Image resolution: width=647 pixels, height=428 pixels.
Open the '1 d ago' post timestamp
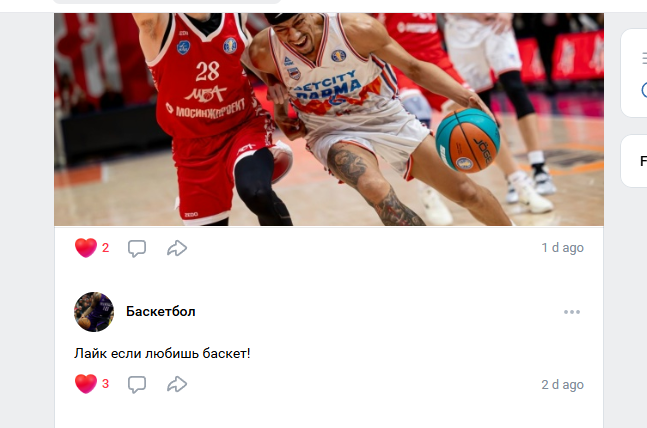[562, 248]
